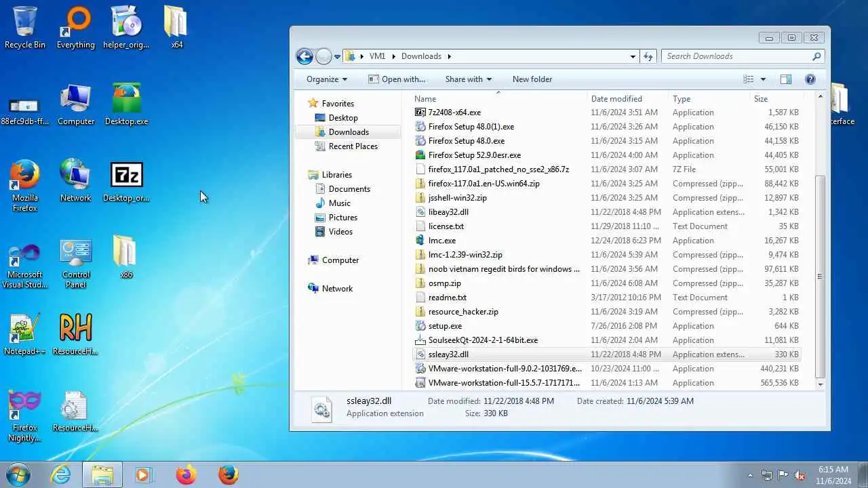
Task: Open the RH ResourceHacker desktop icon
Action: click(76, 334)
